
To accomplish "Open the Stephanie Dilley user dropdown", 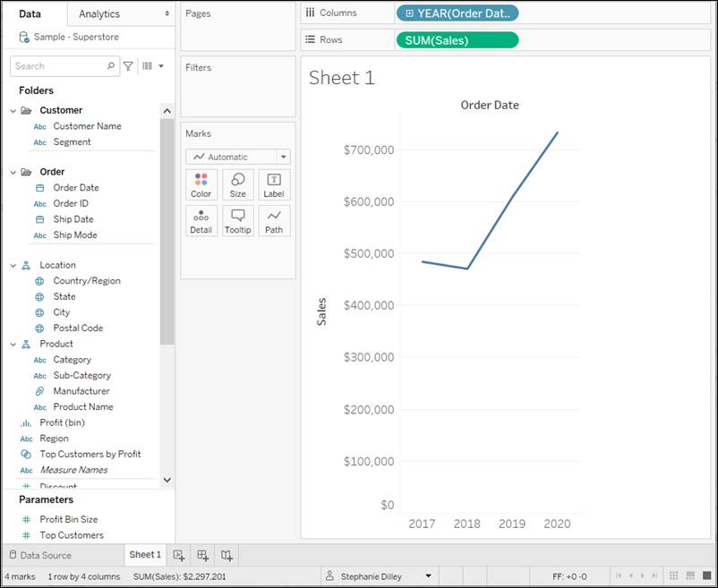I will [429, 575].
